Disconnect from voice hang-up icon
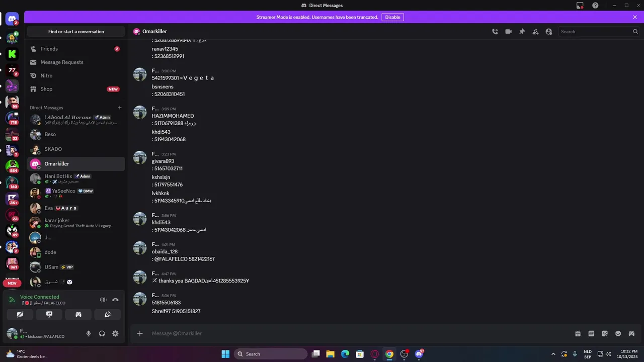Viewport: 644px width, 362px height. (116, 300)
